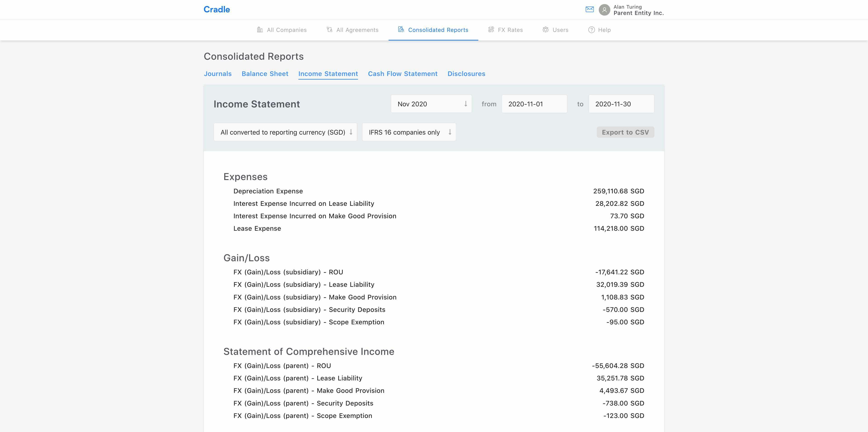Click the Alan Turing profile avatar
This screenshot has height=432, width=868.
(x=604, y=9)
